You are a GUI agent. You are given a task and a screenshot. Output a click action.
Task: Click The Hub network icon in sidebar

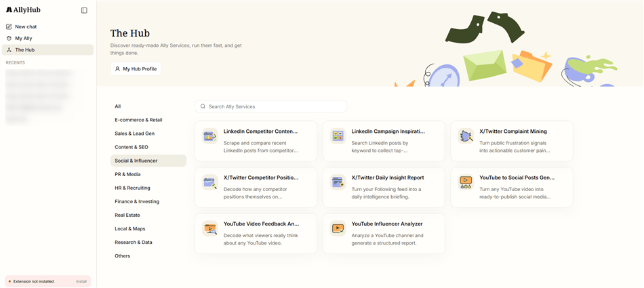[9, 49]
